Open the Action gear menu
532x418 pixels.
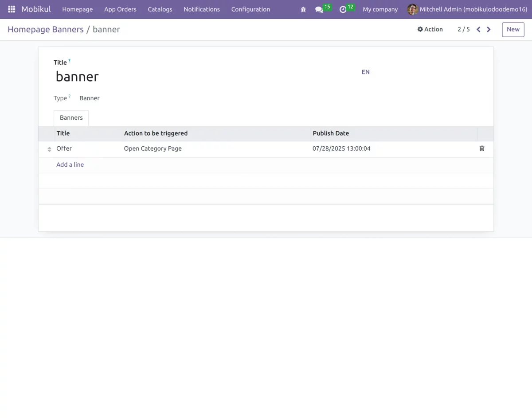tap(430, 29)
